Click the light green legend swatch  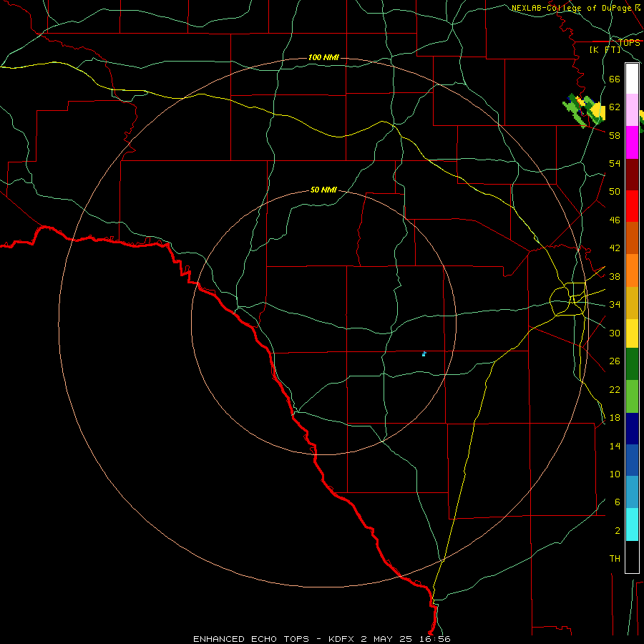632,396
